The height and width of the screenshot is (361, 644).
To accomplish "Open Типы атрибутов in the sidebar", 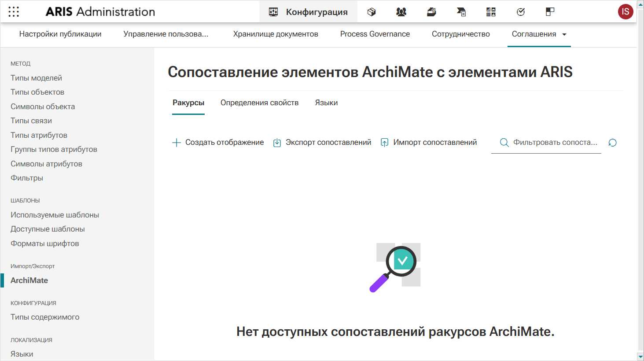I will tap(39, 135).
